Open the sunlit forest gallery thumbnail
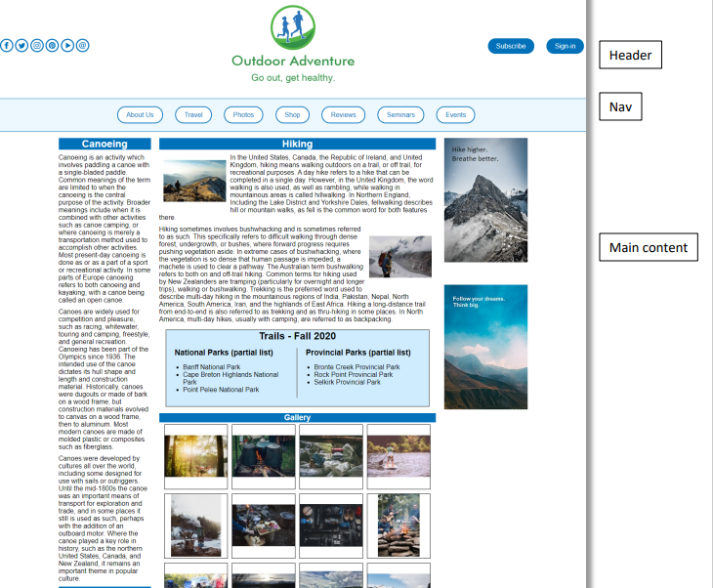 pos(196,456)
